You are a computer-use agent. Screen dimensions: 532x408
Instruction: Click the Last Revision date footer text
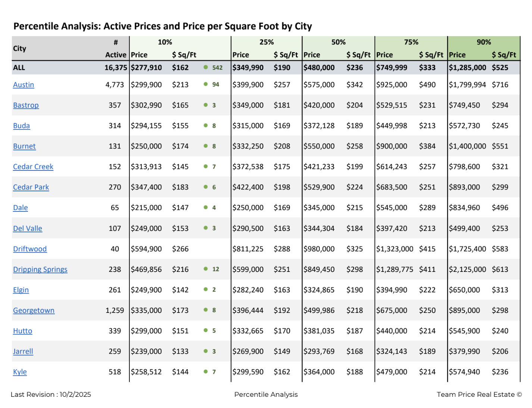click(51, 395)
